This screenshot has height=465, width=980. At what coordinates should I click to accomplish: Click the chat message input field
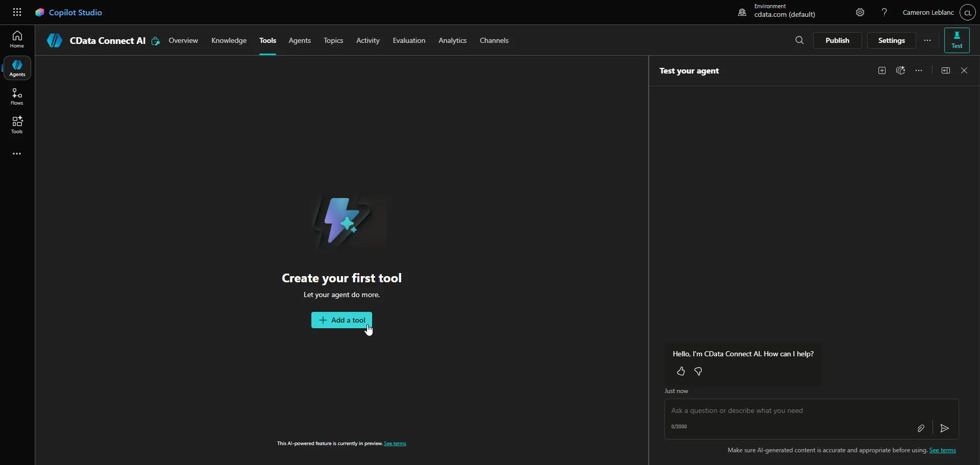point(786,411)
